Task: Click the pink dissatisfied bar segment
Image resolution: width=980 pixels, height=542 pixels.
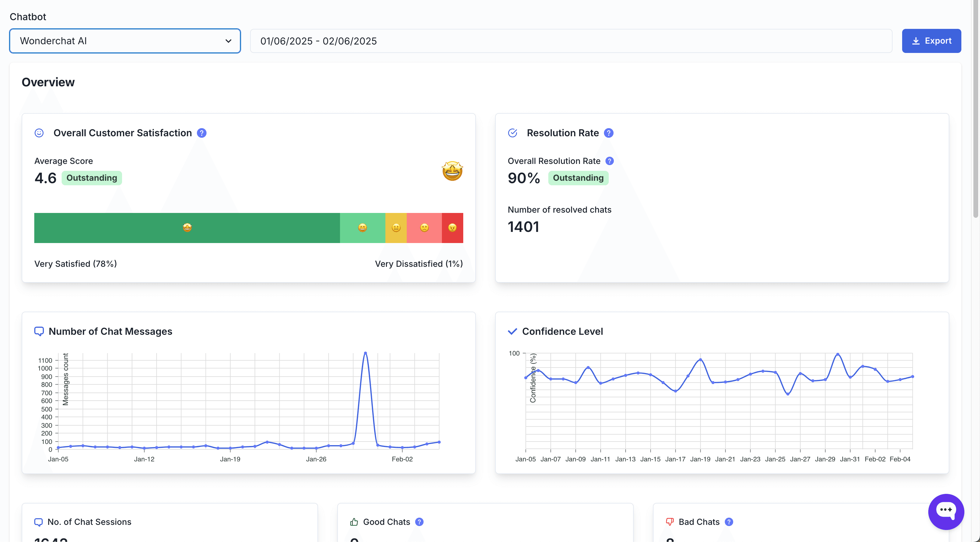Action: tap(424, 228)
